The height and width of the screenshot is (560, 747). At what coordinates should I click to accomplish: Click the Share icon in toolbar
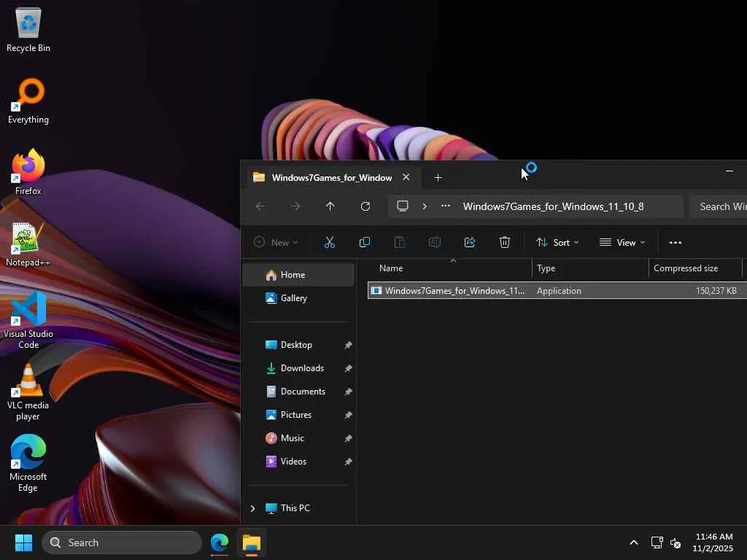pos(470,242)
